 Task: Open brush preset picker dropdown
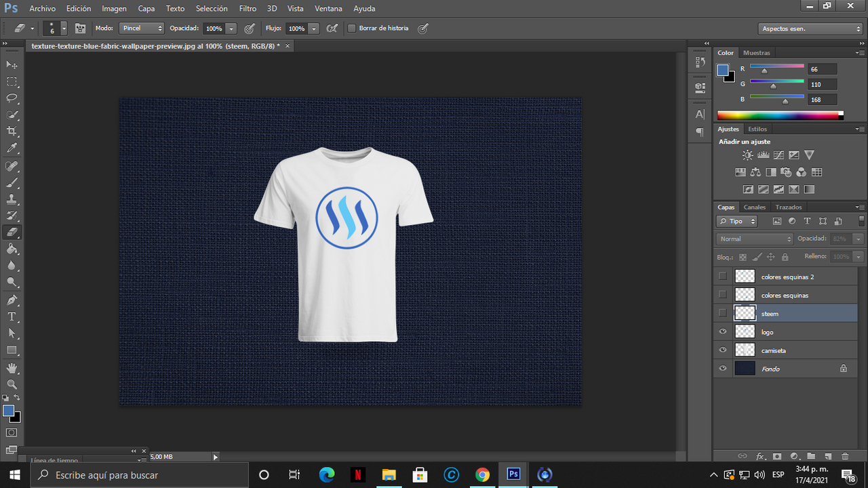64,28
